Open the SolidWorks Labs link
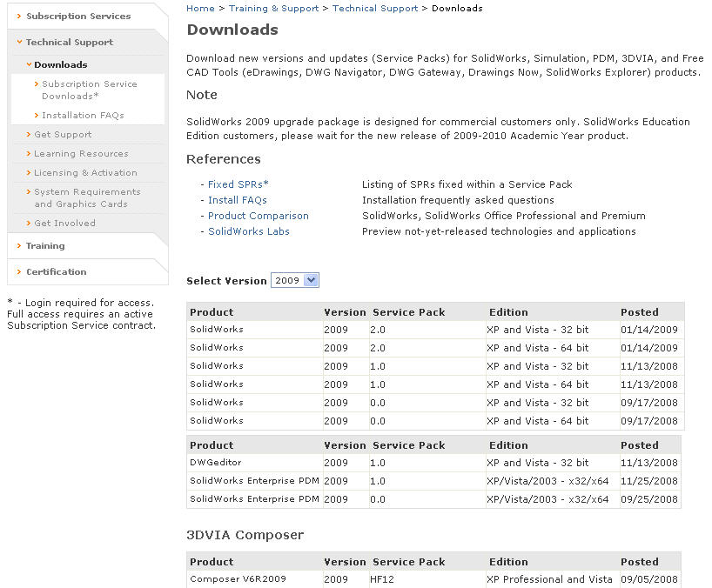This screenshot has height=588, width=712. coord(248,231)
